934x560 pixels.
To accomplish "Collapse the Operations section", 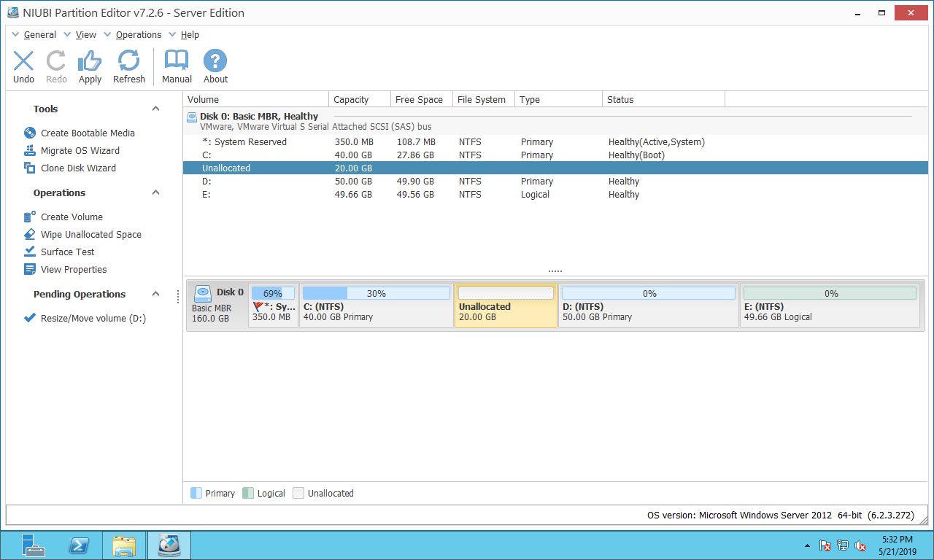I will tap(155, 192).
